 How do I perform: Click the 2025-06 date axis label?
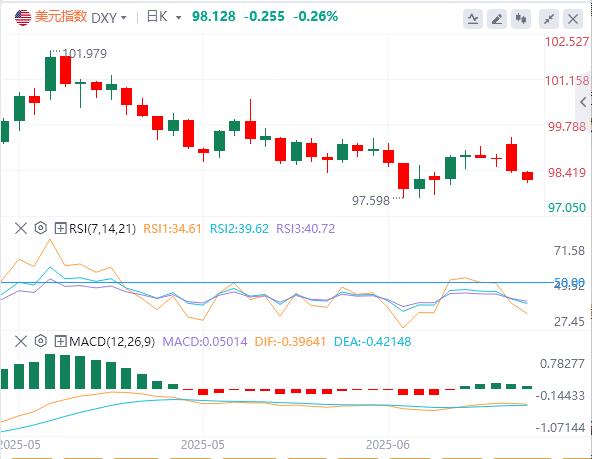388,445
